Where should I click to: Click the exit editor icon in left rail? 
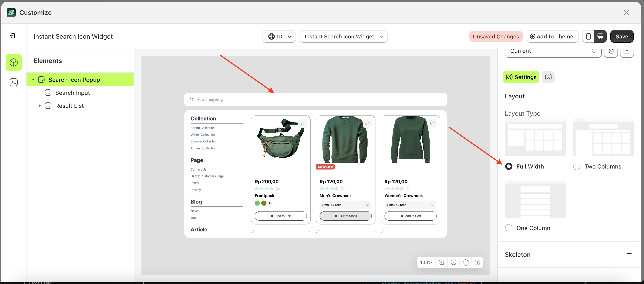click(13, 36)
